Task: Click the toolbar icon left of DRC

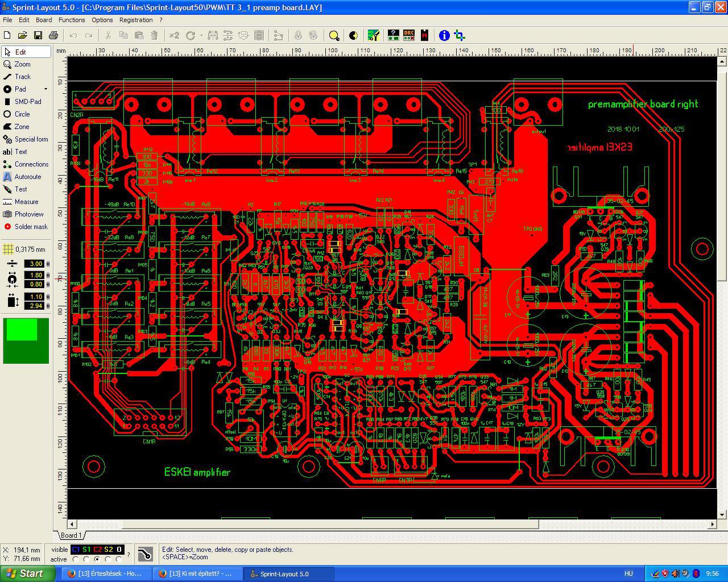Action: click(x=393, y=35)
